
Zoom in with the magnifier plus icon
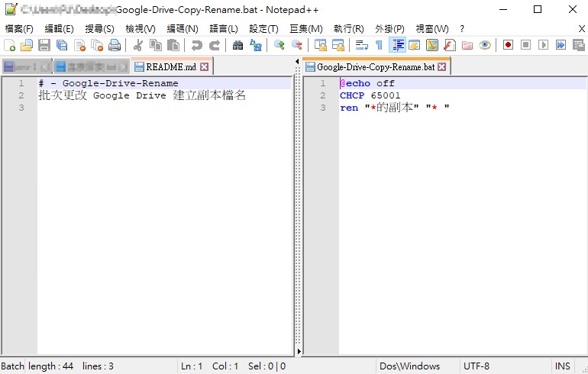(x=279, y=45)
